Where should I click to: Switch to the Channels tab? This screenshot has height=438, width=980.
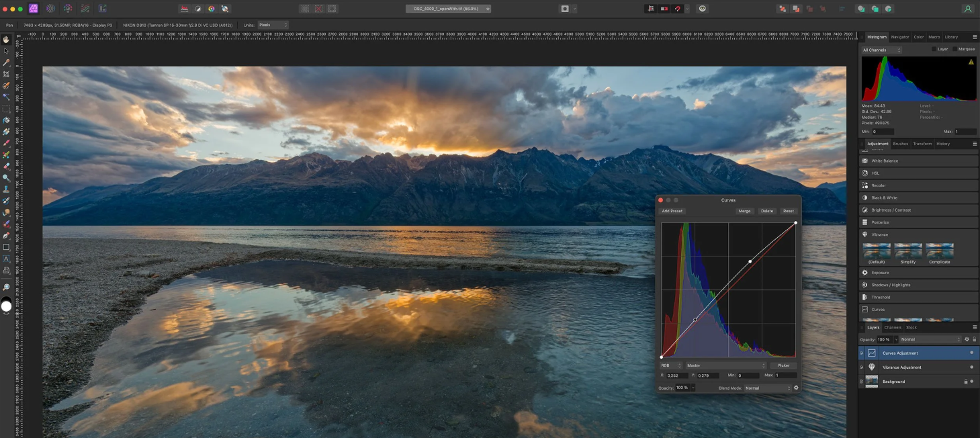[x=893, y=327]
